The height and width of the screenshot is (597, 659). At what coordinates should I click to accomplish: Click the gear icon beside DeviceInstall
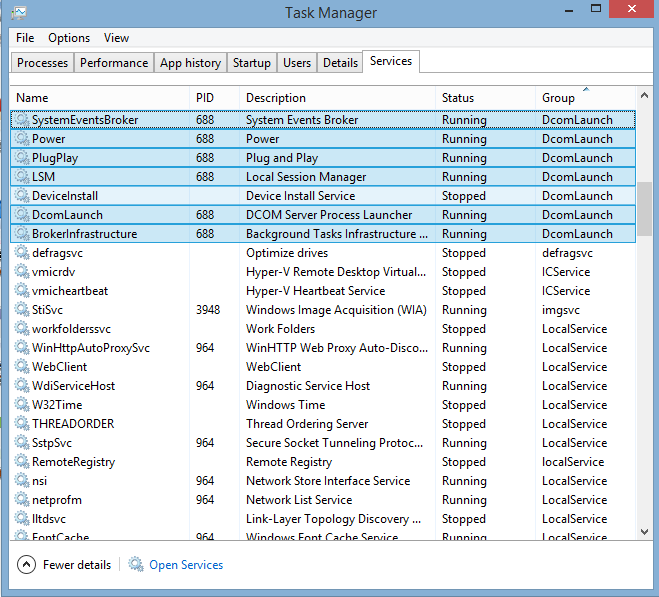click(x=22, y=195)
